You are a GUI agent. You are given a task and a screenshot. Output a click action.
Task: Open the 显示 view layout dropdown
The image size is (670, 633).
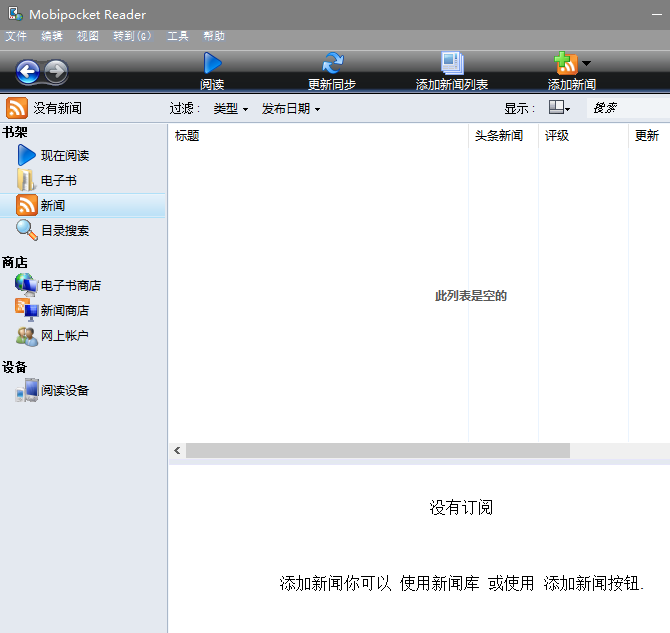coord(559,108)
